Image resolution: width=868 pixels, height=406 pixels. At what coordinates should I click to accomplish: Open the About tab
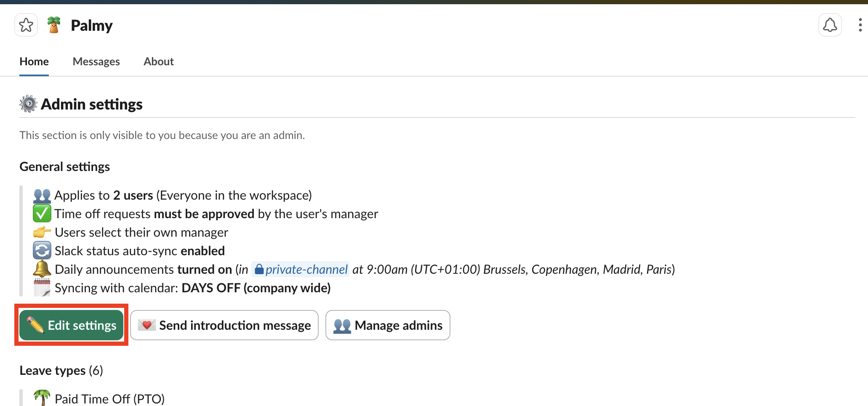coord(159,61)
